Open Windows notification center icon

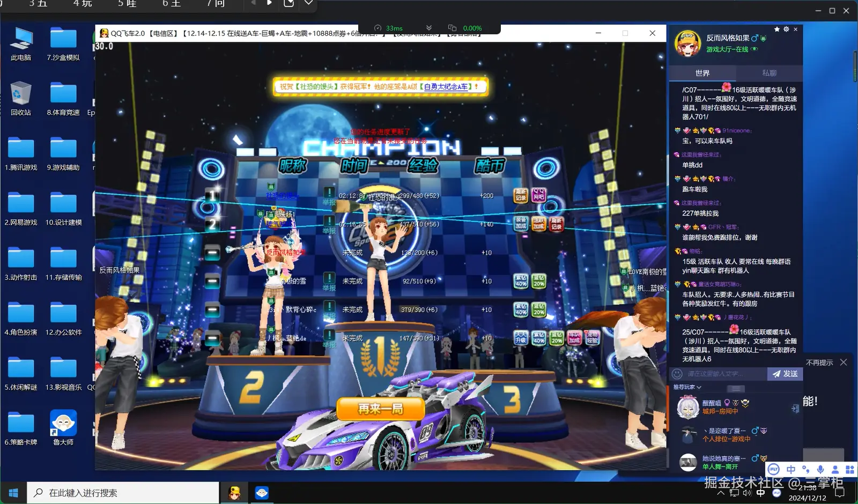840,492
